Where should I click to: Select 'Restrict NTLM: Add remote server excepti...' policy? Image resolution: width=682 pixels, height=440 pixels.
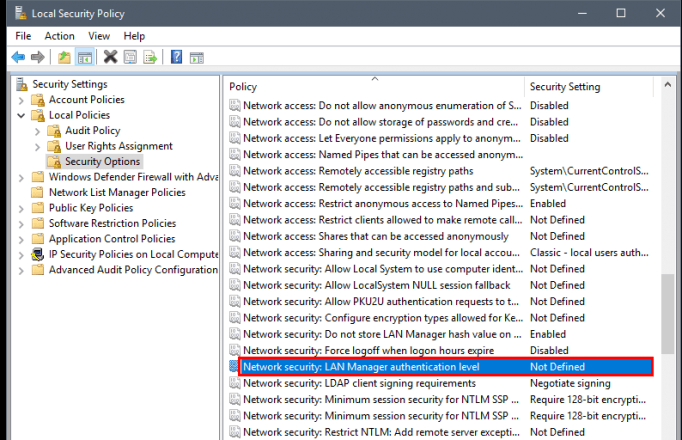point(439,432)
